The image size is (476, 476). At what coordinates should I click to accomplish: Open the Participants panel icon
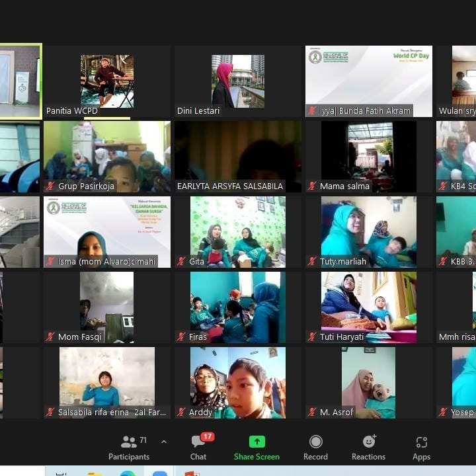[129, 442]
